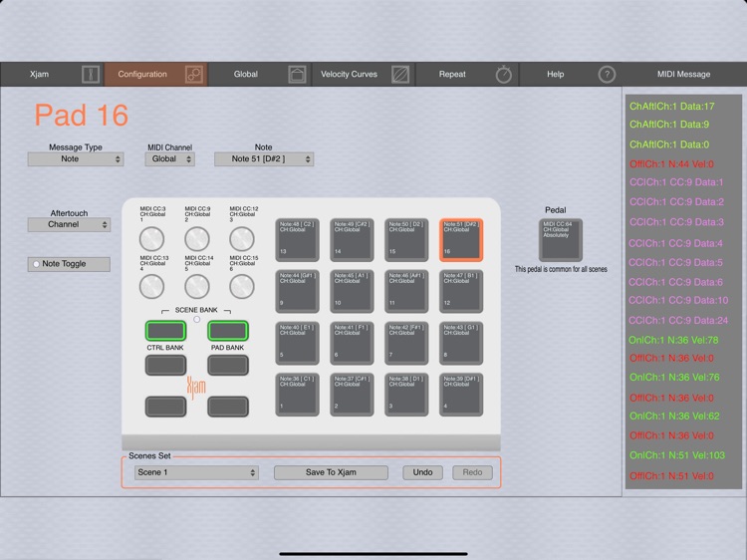Click message 'ChAft|Ch:1 Data:17'
The height and width of the screenshot is (560, 747).
pos(672,107)
